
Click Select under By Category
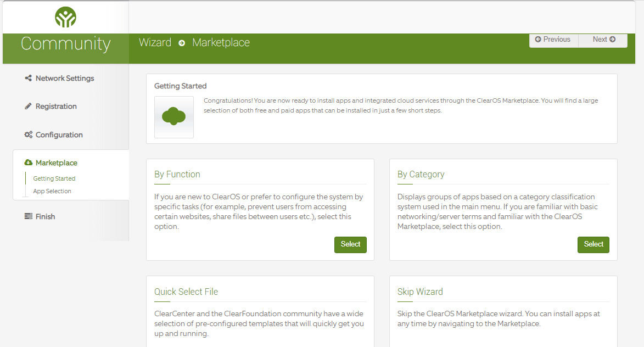tap(593, 244)
